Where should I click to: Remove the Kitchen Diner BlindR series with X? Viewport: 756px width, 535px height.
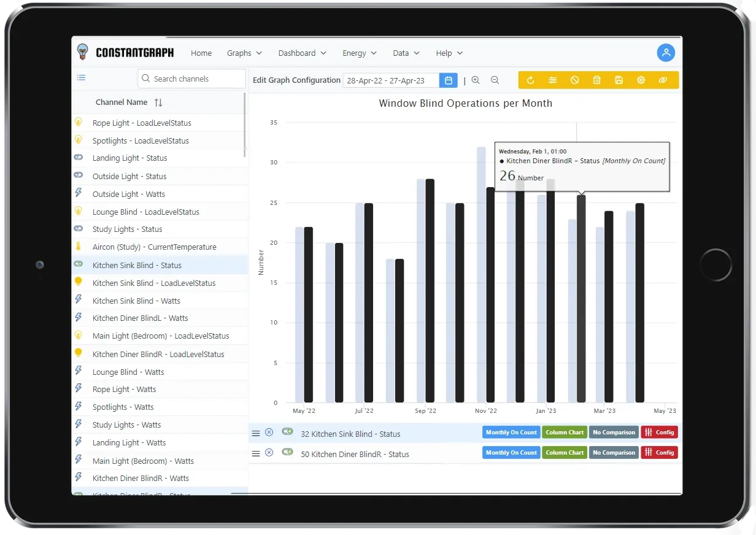pos(269,453)
